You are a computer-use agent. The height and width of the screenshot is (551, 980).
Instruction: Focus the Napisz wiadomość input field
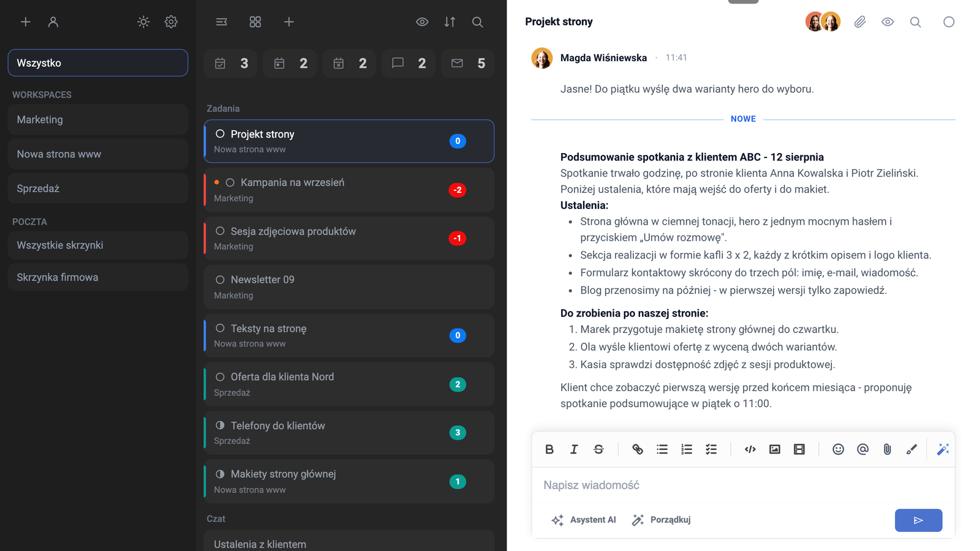[743, 485]
